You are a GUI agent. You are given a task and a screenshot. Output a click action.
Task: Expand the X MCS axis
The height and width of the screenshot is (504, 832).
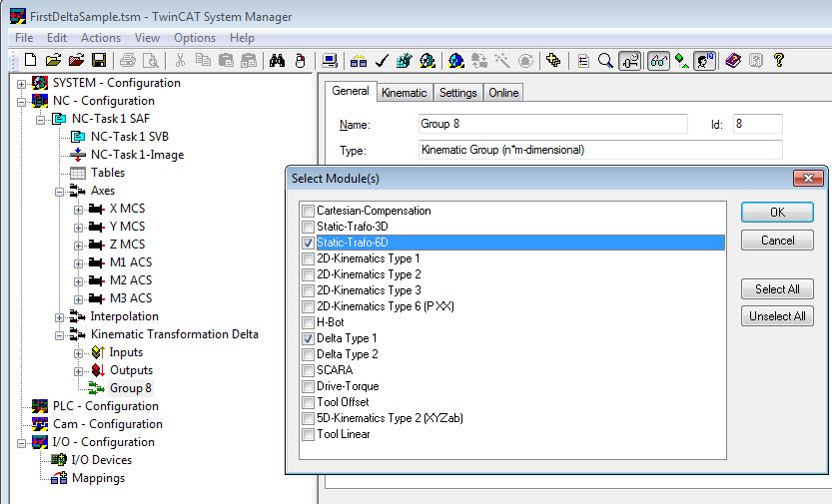[79, 210]
